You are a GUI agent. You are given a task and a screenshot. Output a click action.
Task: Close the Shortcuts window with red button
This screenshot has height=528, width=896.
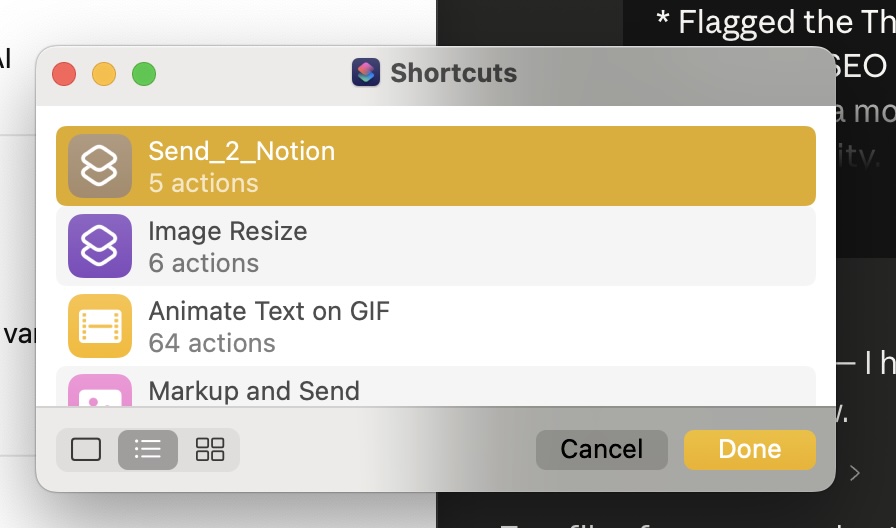pyautogui.click(x=64, y=74)
